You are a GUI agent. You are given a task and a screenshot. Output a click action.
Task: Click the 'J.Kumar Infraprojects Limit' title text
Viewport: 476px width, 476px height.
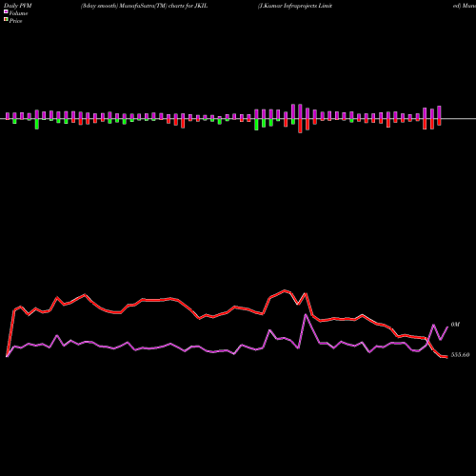[295, 6]
